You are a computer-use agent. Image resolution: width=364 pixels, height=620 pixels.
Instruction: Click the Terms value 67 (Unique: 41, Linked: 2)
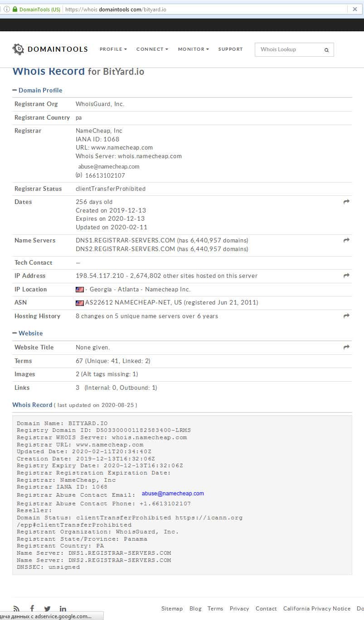pyautogui.click(x=113, y=361)
